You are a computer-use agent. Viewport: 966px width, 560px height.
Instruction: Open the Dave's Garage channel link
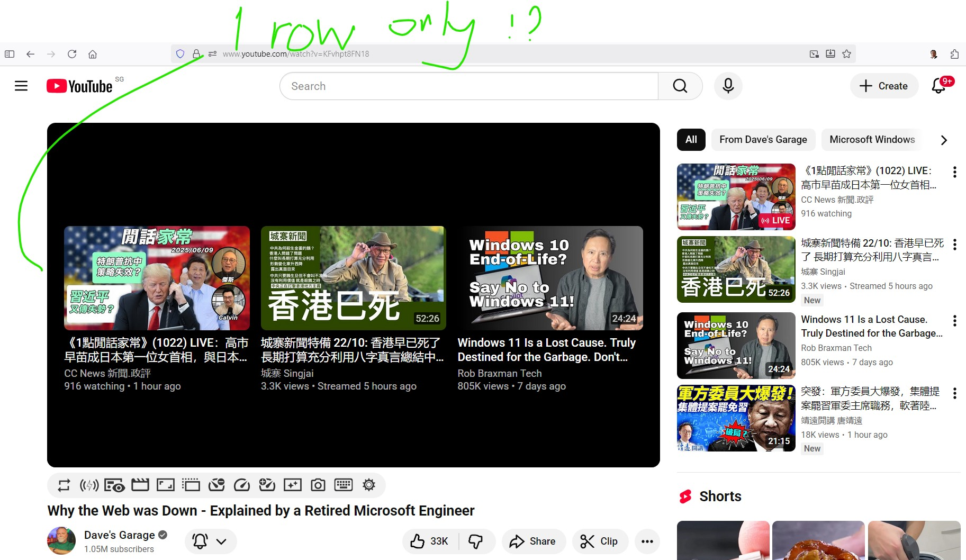click(119, 535)
